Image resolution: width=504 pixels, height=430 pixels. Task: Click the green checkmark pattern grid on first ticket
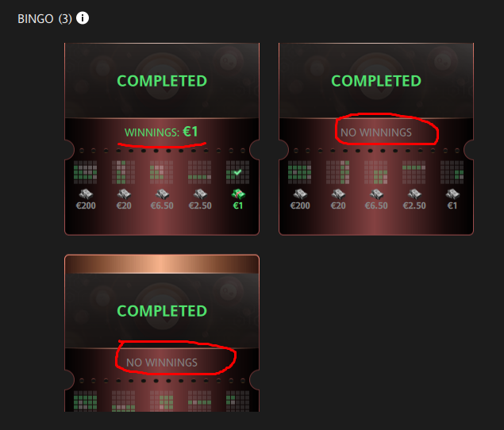click(x=237, y=172)
